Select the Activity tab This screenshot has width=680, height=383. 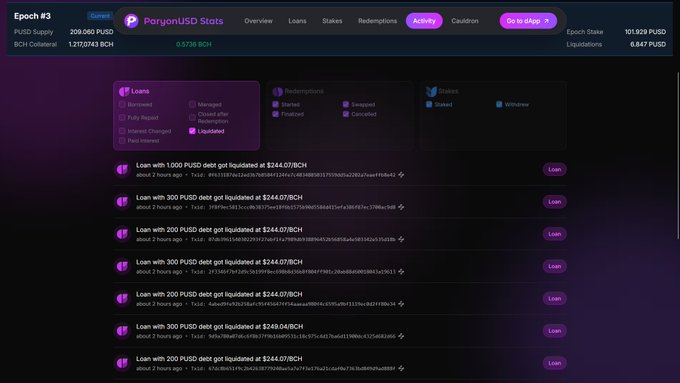[x=424, y=21]
